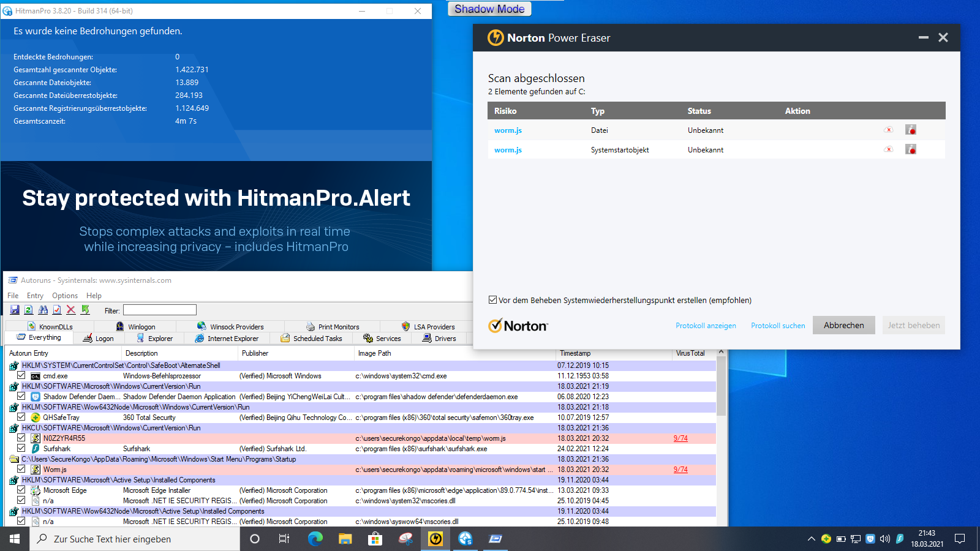980x551 pixels.
Task: Open the Options menu in Autoruns
Action: click(x=65, y=296)
